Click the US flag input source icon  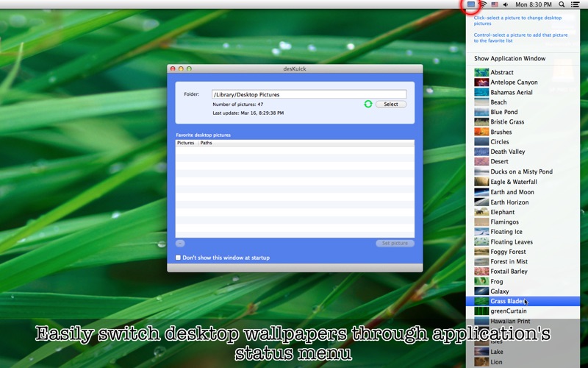point(495,4)
